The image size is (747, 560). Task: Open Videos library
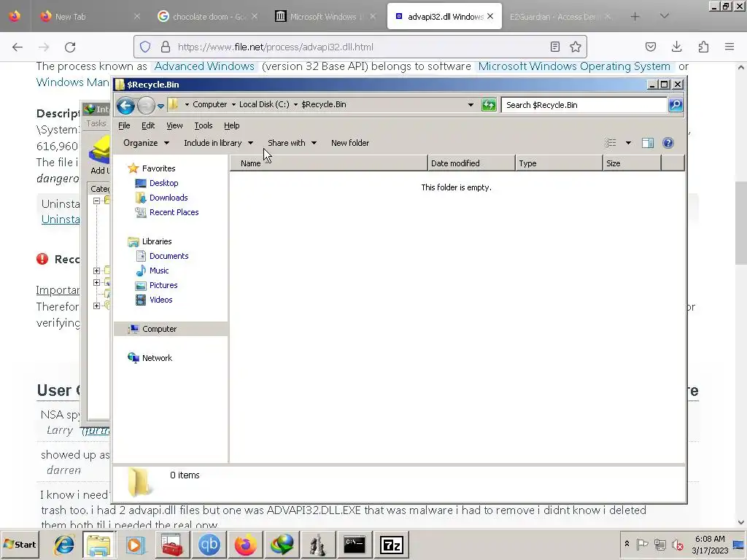click(x=160, y=300)
